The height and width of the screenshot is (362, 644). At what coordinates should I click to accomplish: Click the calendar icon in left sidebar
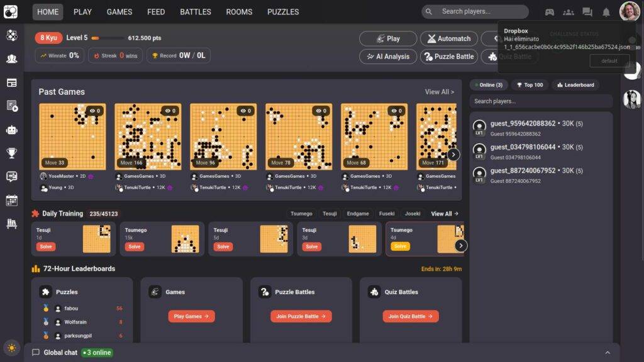point(11,200)
